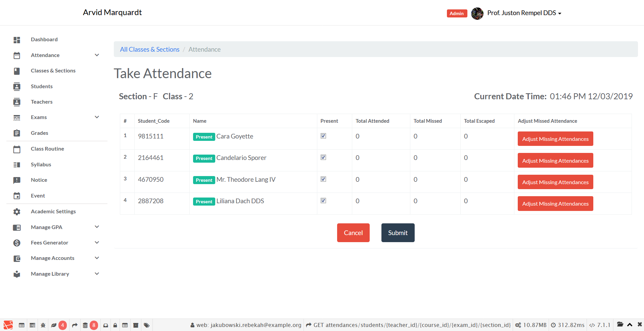Image resolution: width=644 pixels, height=331 pixels.
Task: Click the Dashboard icon in sidebar
Action: coord(17,40)
